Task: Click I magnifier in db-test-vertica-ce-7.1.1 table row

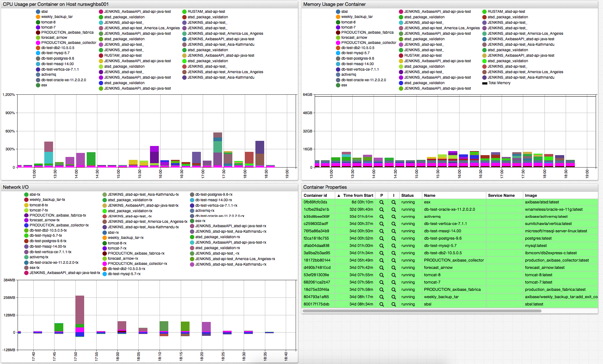Action: tap(394, 224)
